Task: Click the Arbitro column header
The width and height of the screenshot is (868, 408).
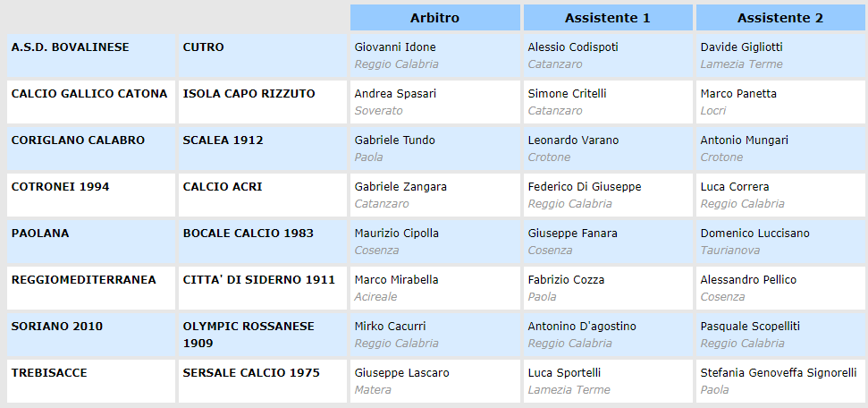Action: [x=434, y=18]
